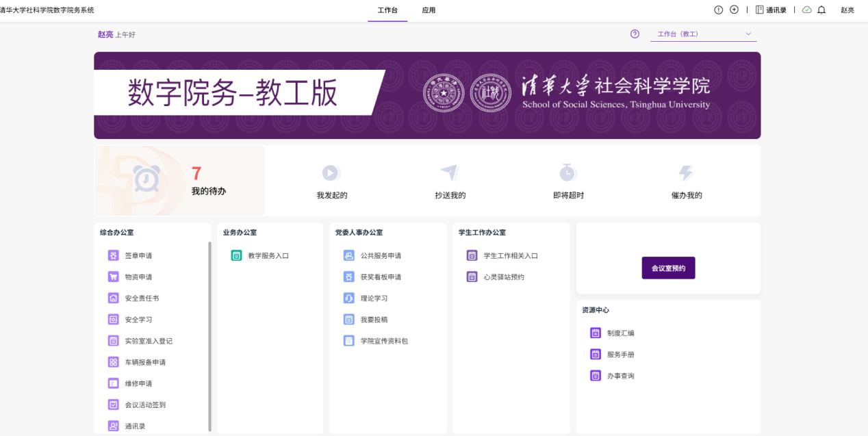Click the plus circle icon in header

(x=735, y=10)
